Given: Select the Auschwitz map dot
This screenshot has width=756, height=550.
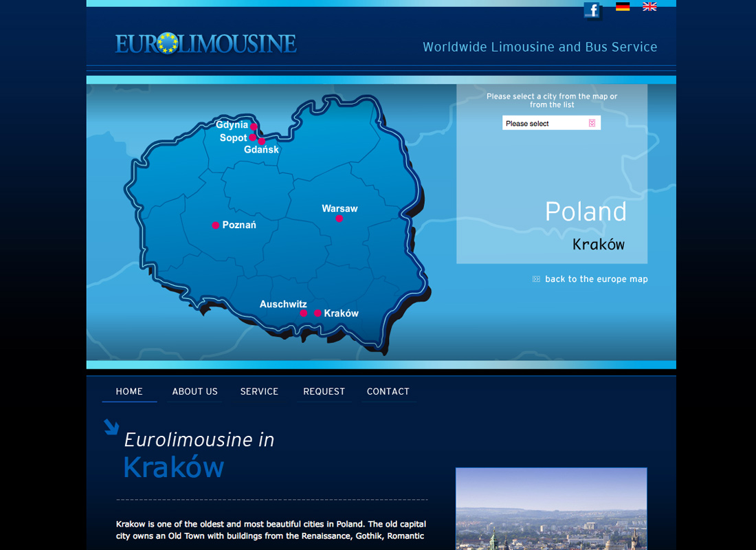Looking at the screenshot, I should tap(303, 313).
